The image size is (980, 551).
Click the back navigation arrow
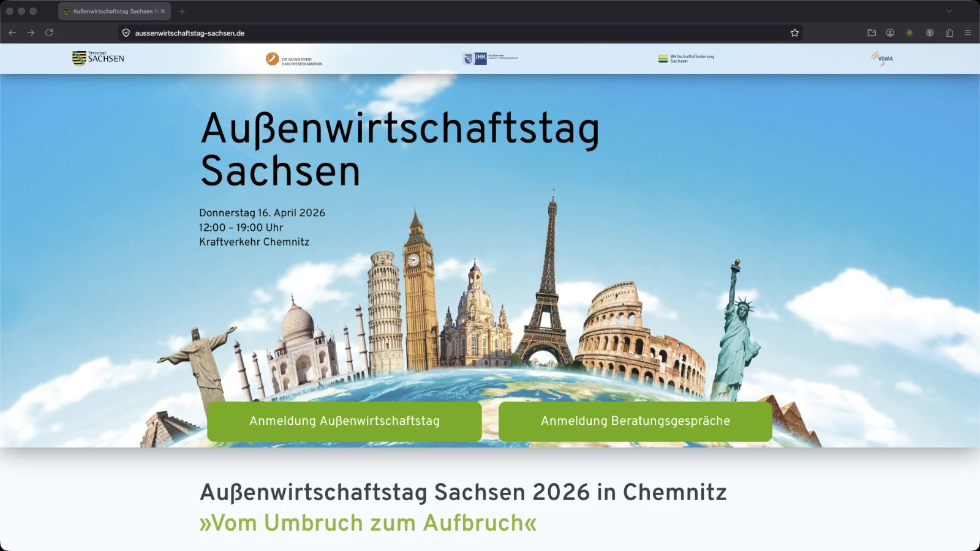coord(12,33)
